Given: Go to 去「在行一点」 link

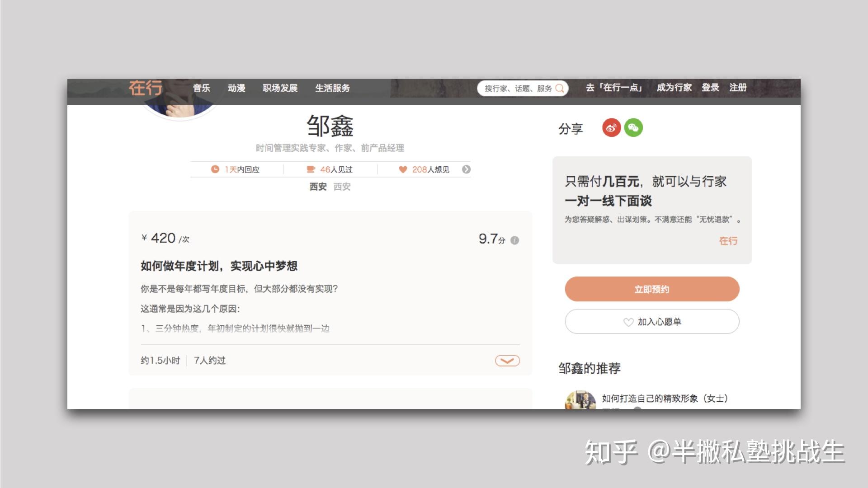Looking at the screenshot, I should tap(615, 88).
